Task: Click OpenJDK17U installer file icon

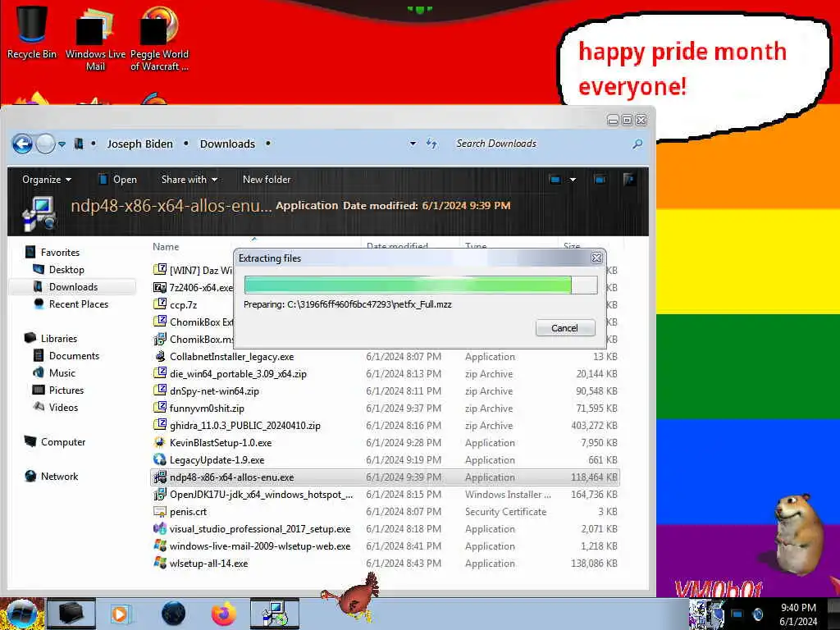Action: [160, 494]
